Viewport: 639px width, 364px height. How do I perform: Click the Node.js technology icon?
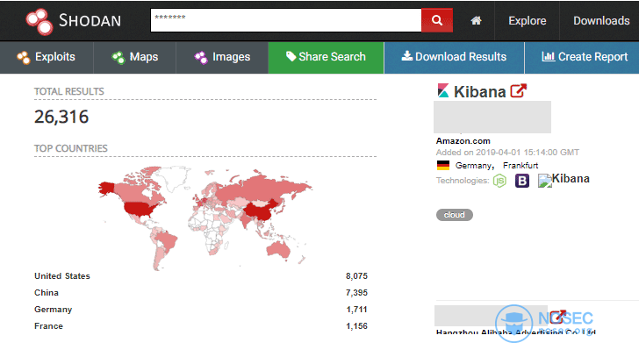point(499,181)
